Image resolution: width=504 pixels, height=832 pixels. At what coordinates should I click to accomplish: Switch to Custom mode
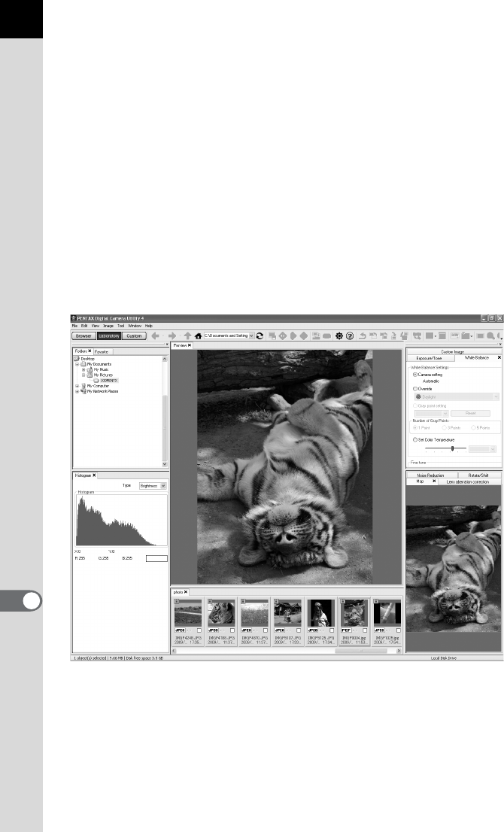(x=134, y=336)
